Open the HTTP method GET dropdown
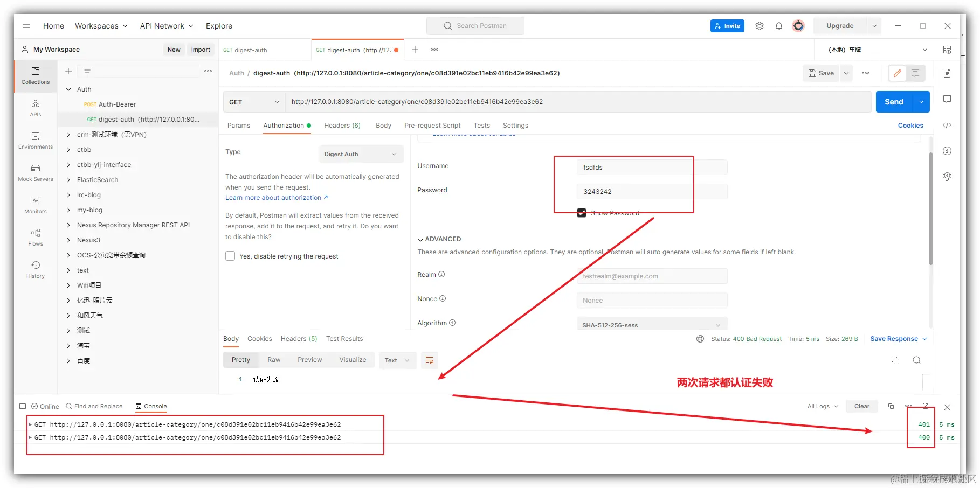This screenshot has height=488, width=980. coord(254,102)
